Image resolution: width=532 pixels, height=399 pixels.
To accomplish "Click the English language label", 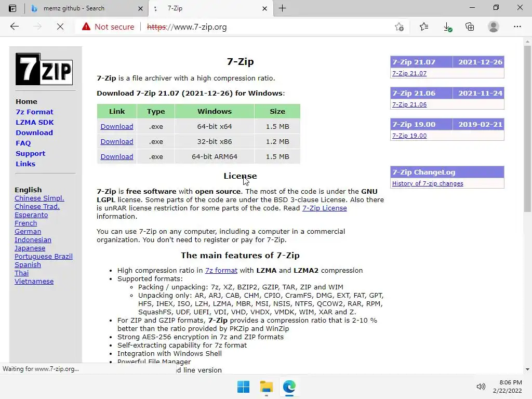I will (x=28, y=190).
